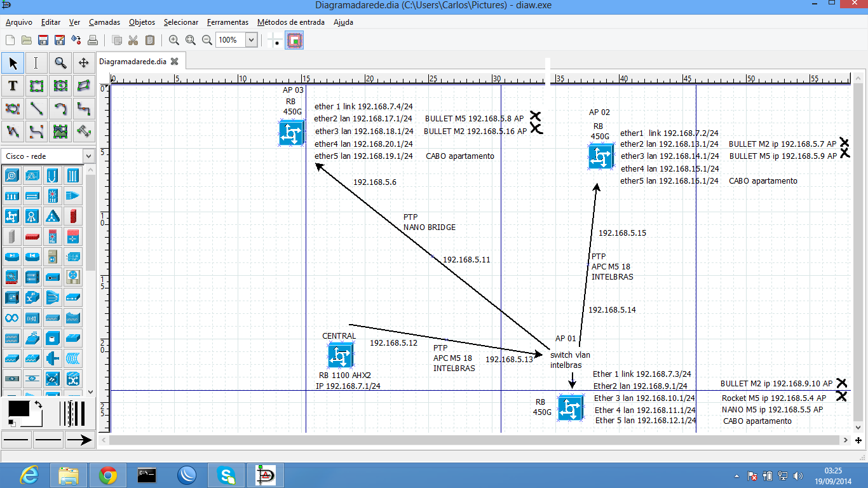
Task: Open the Ajuda menu
Action: click(x=343, y=22)
